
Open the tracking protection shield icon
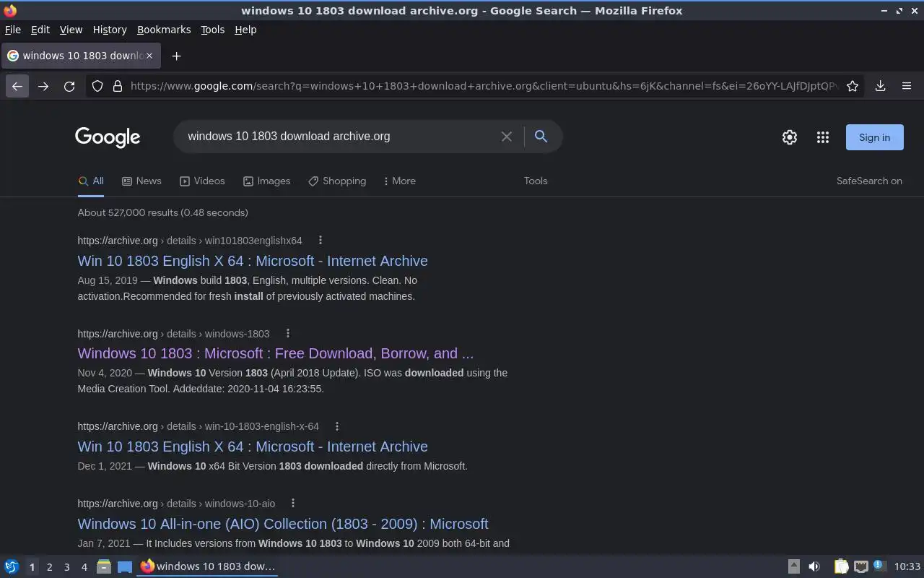tap(97, 86)
